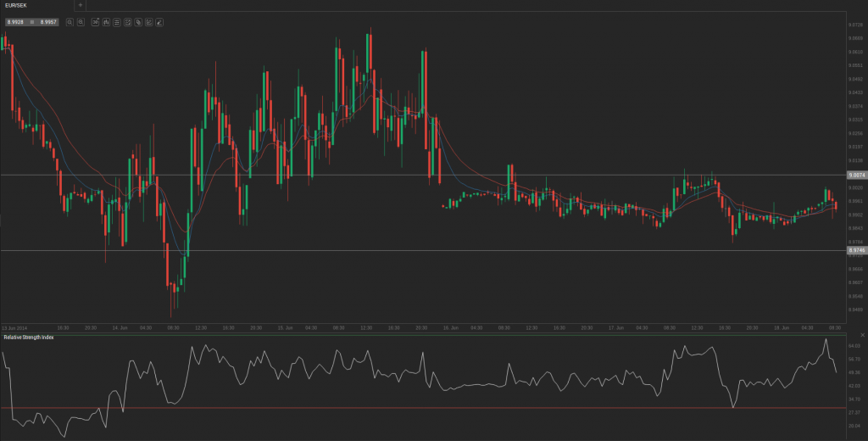
Task: Open the chart settings lines icon
Action: 117,22
